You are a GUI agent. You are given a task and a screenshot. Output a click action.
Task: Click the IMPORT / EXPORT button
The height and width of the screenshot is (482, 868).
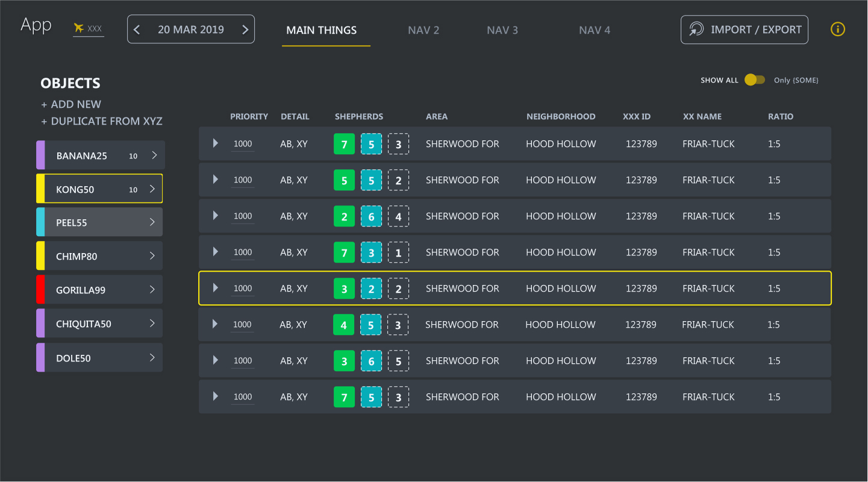click(x=745, y=30)
